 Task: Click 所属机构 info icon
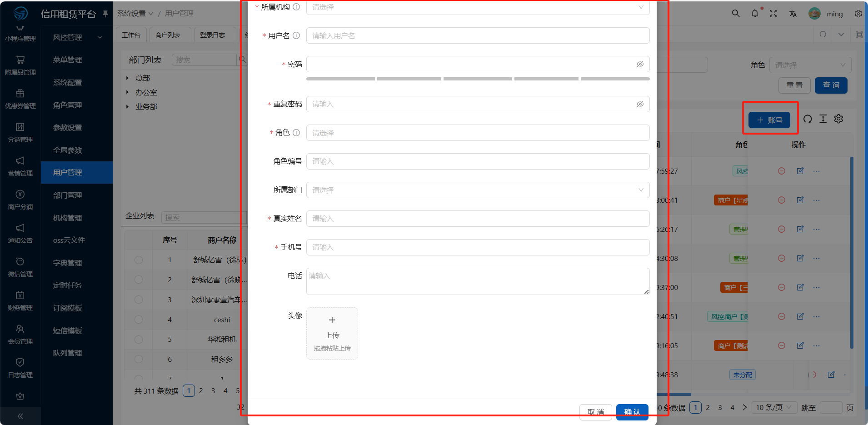(296, 7)
